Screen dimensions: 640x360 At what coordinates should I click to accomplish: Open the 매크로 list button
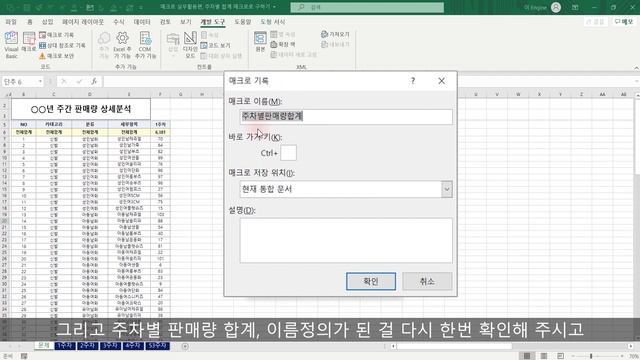pos(29,42)
